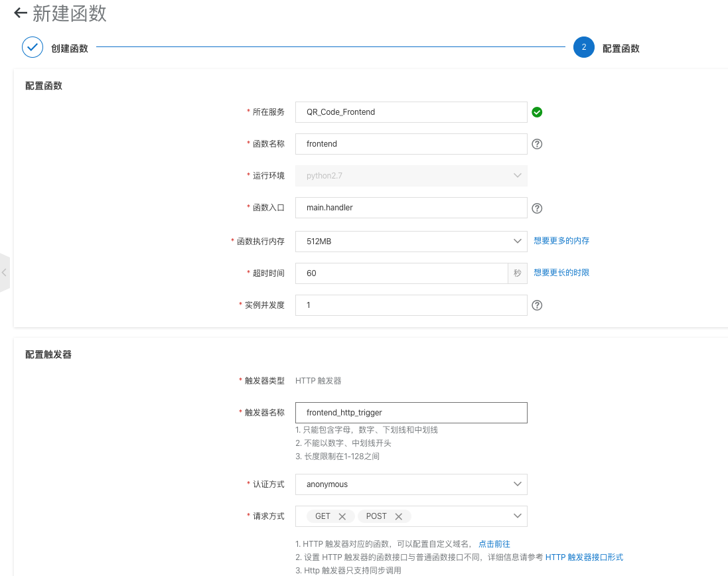Screen dimensions: 728x576
Task: Click the 函数执行内存 field label
Action: coord(260,242)
